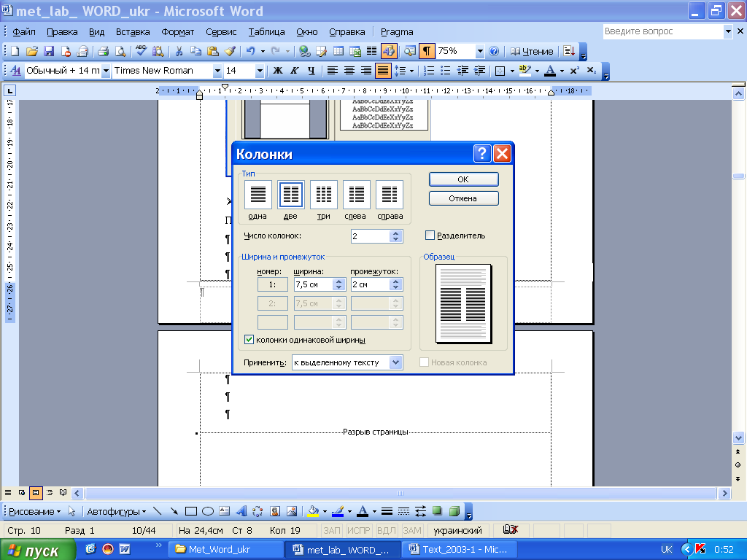The height and width of the screenshot is (560, 747).
Task: Open the Таблица menu
Action: pyautogui.click(x=266, y=32)
